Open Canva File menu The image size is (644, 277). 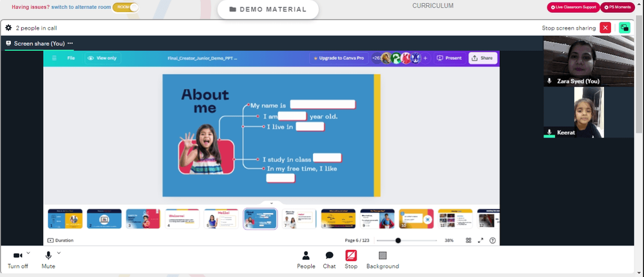[71, 58]
